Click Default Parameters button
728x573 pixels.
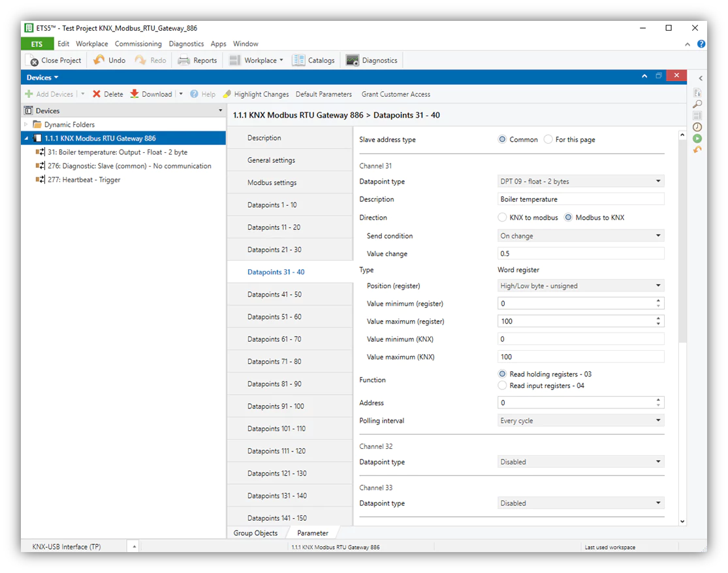(x=324, y=94)
